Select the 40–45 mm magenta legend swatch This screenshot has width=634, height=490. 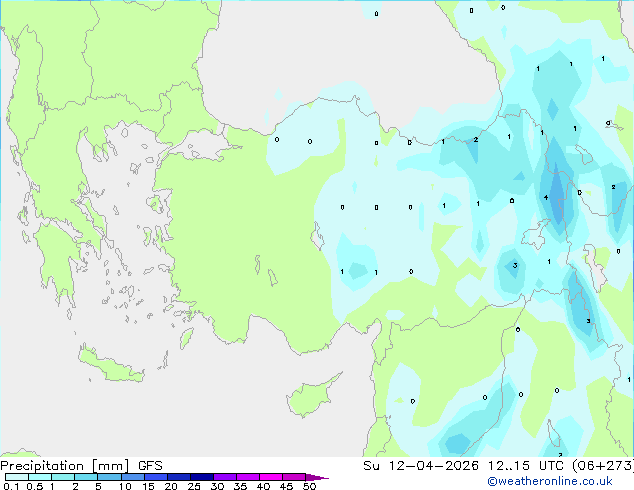tap(271, 477)
